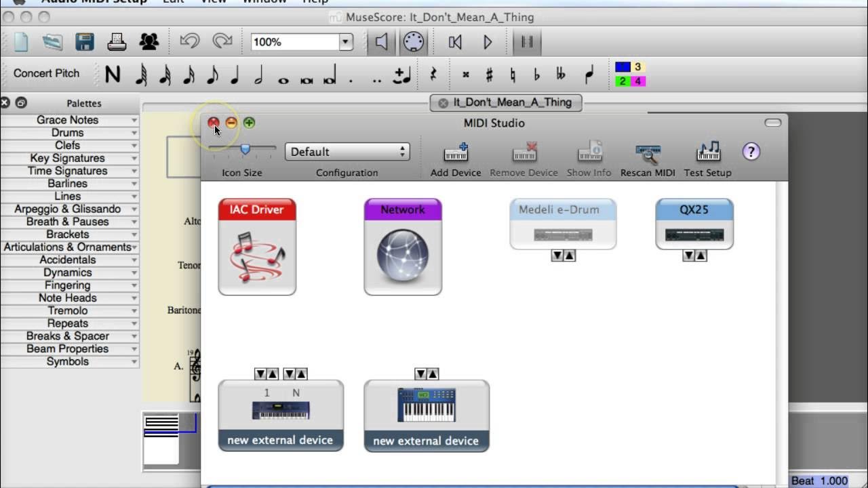Select voice 3 yellow swatch
The height and width of the screenshot is (488, 868).
[x=638, y=66]
